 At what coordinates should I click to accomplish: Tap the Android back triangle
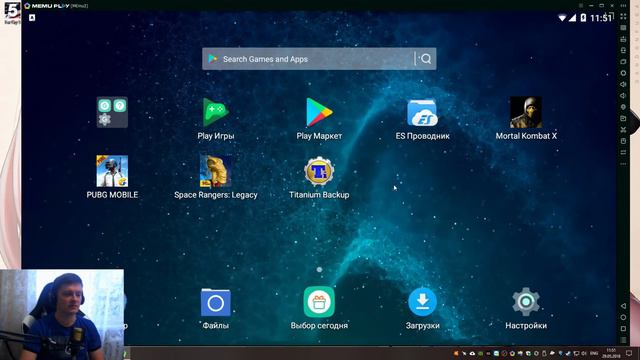tap(623, 306)
